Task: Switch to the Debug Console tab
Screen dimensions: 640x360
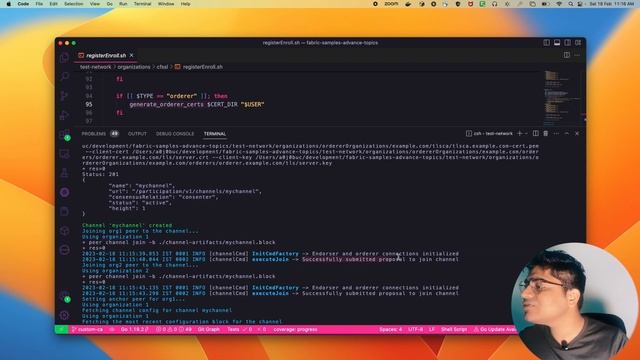Action: 175,134
